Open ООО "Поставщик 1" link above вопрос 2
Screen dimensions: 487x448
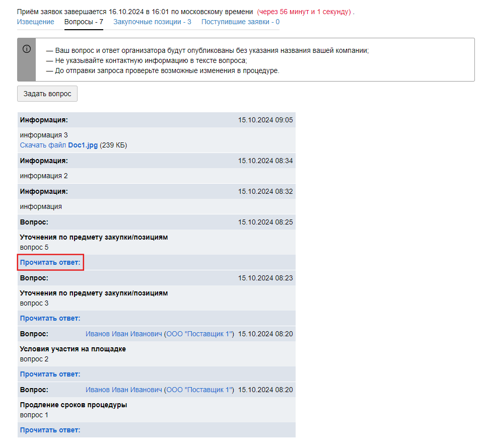[199, 334]
